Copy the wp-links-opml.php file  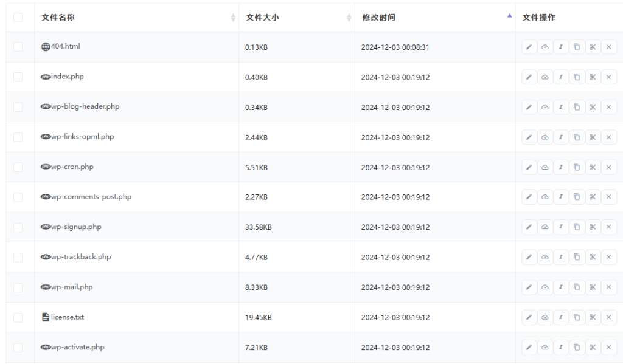point(577,137)
